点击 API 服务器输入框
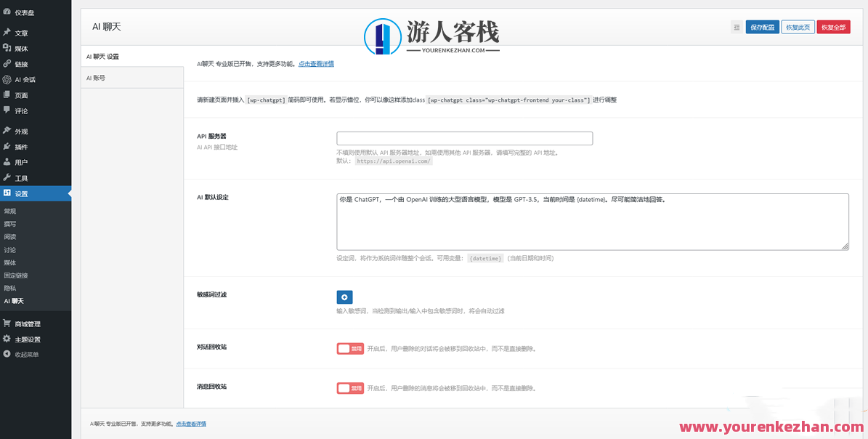This screenshot has height=439, width=868. pyautogui.click(x=464, y=137)
